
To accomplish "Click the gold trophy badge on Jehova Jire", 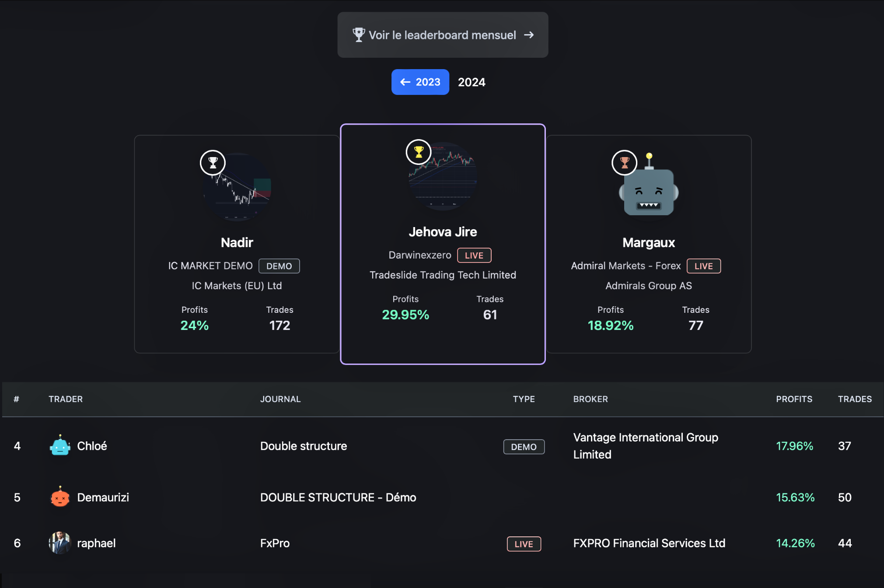I will pyautogui.click(x=419, y=152).
